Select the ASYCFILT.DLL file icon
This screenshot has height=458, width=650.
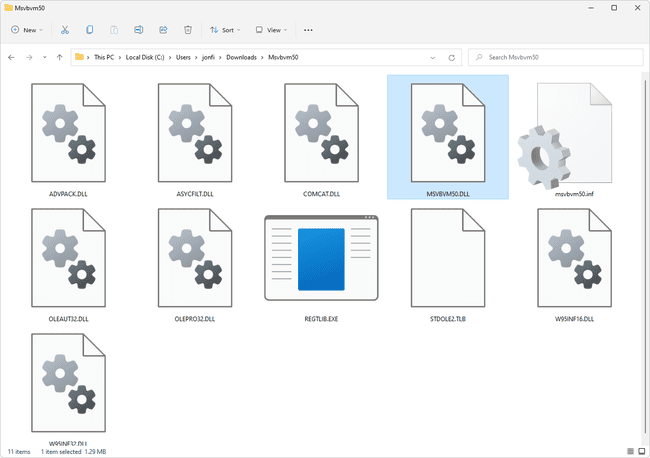pos(195,133)
